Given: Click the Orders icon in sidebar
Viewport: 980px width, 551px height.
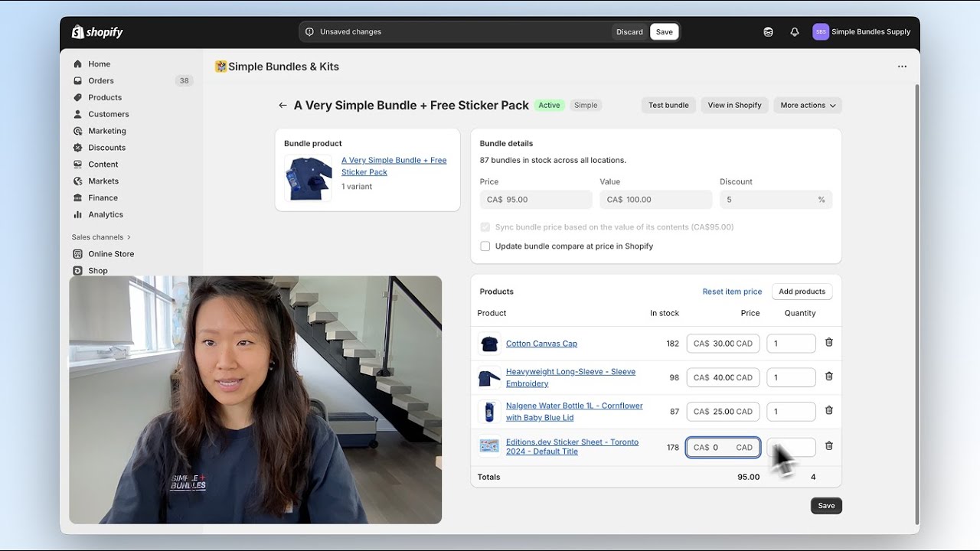Looking at the screenshot, I should pos(77,80).
